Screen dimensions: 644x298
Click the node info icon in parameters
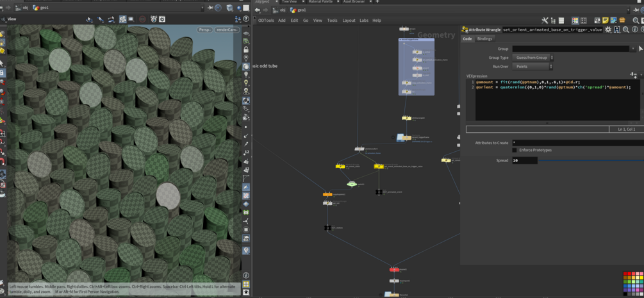(x=634, y=29)
